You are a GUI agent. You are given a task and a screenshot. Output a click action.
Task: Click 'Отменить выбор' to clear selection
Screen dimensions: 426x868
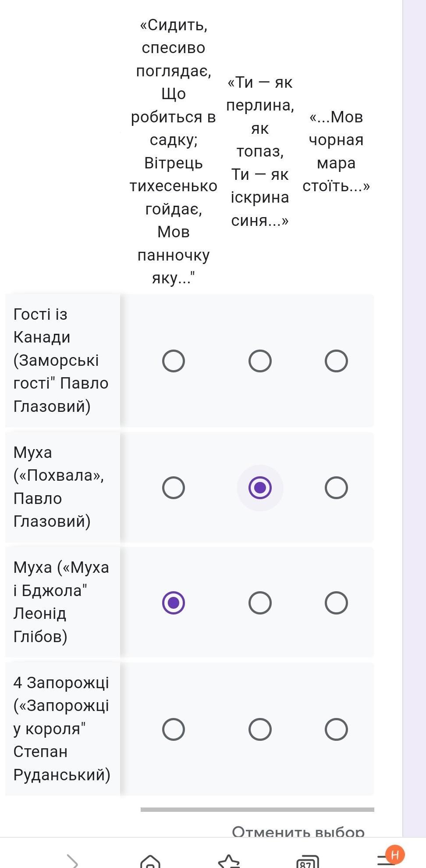[x=298, y=831]
